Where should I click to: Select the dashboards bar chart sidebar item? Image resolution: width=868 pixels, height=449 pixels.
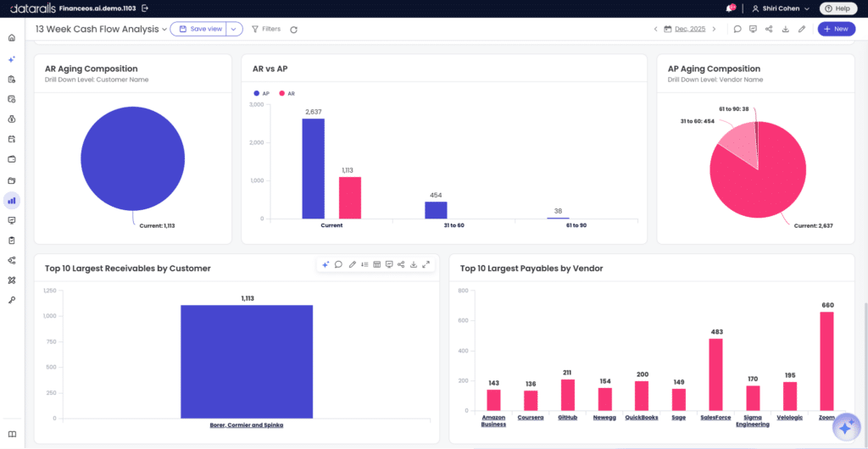(12, 200)
